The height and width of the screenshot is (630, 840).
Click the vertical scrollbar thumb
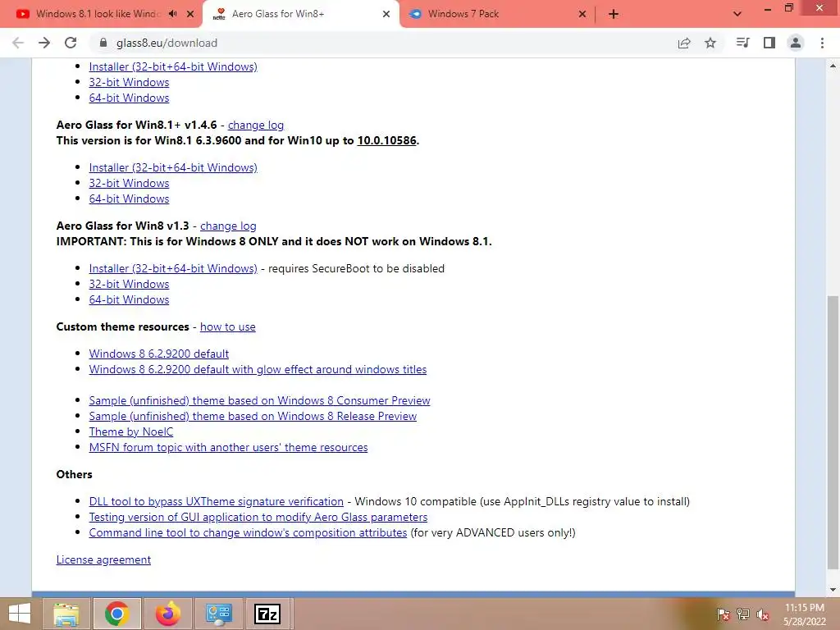tap(833, 431)
